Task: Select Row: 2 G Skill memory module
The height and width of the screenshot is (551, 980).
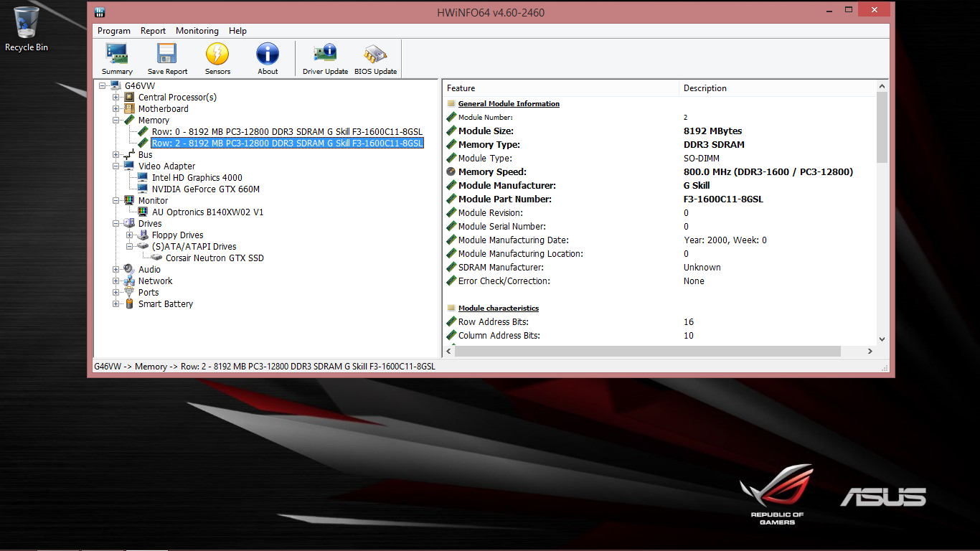Action: coord(287,143)
